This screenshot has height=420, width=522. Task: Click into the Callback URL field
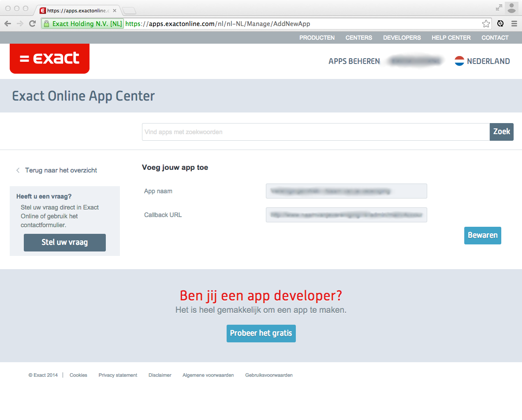(x=346, y=215)
